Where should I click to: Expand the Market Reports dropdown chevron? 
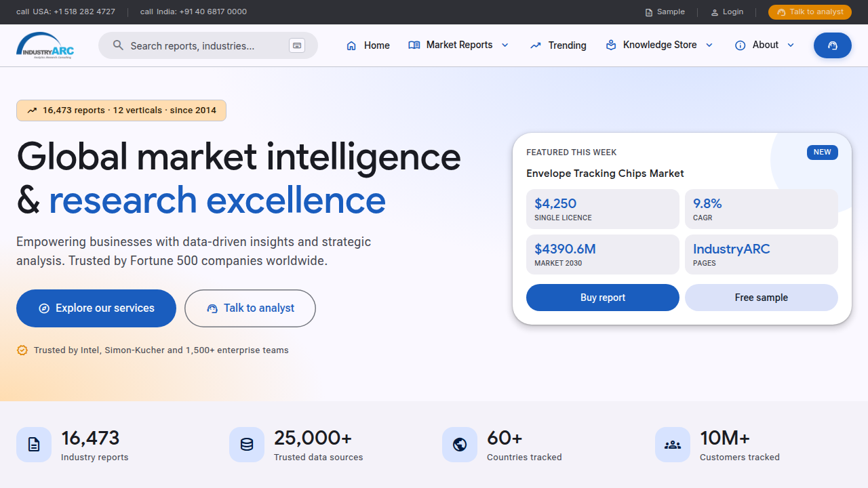[505, 45]
